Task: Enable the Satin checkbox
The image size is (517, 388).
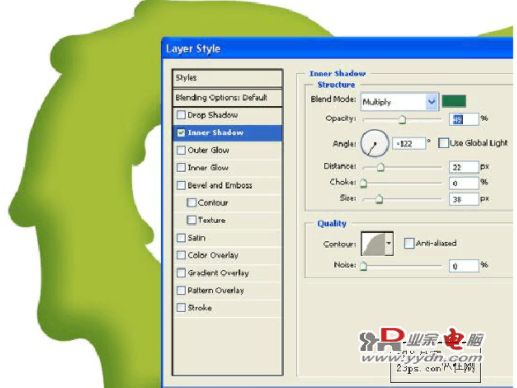Action: (181, 238)
